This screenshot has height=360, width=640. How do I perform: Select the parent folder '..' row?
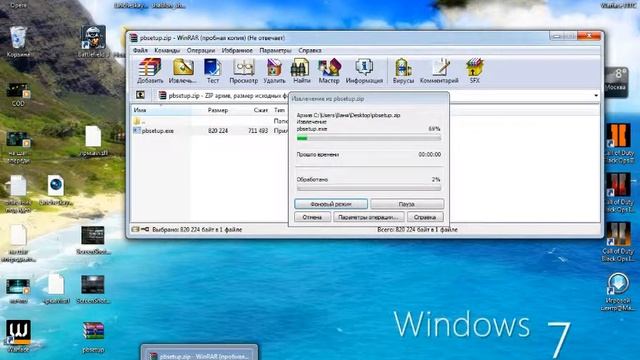tap(211, 121)
